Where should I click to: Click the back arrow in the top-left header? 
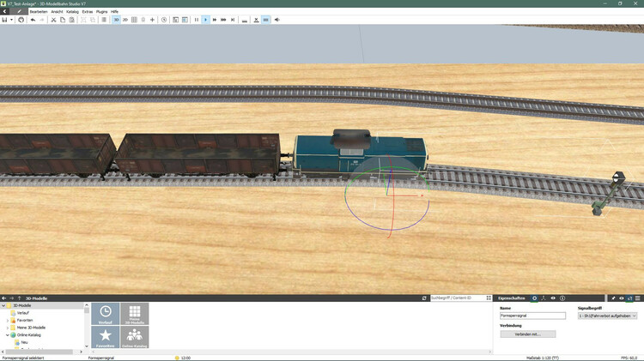pyautogui.click(x=4, y=11)
